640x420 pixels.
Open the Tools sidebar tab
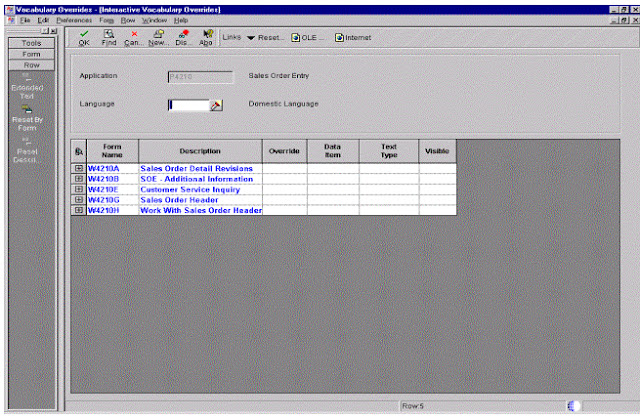(31, 43)
